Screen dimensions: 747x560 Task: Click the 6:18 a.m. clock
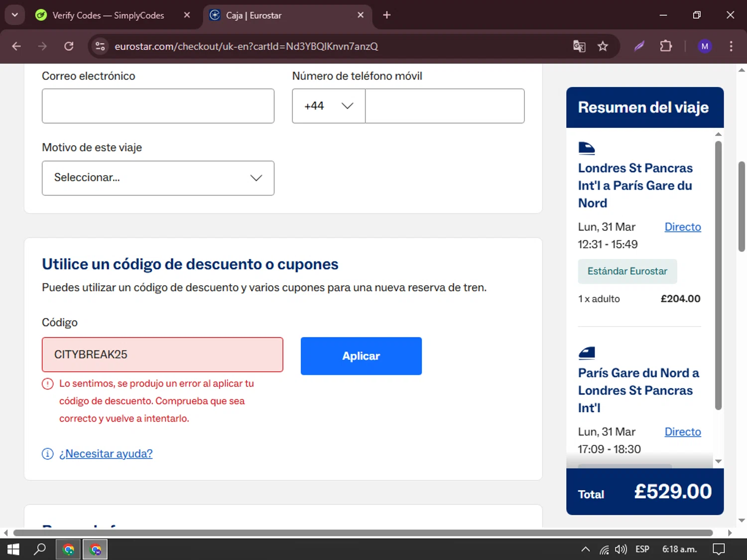tap(679, 550)
